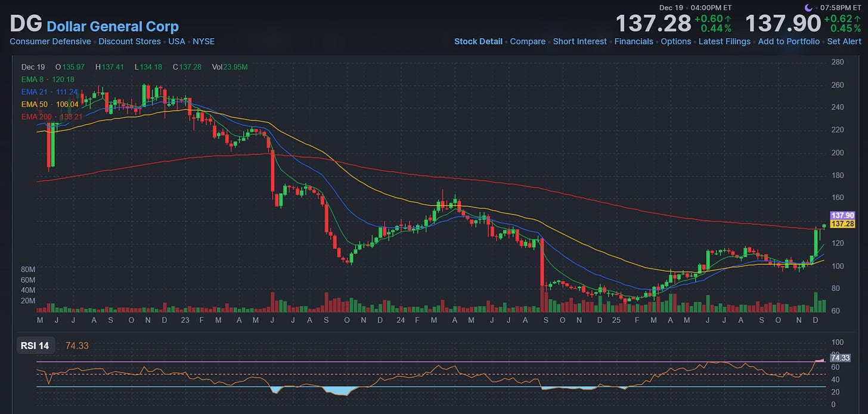Screen dimensions: 868x414
Task: Click the 80M volume axis label
Action: [28, 270]
